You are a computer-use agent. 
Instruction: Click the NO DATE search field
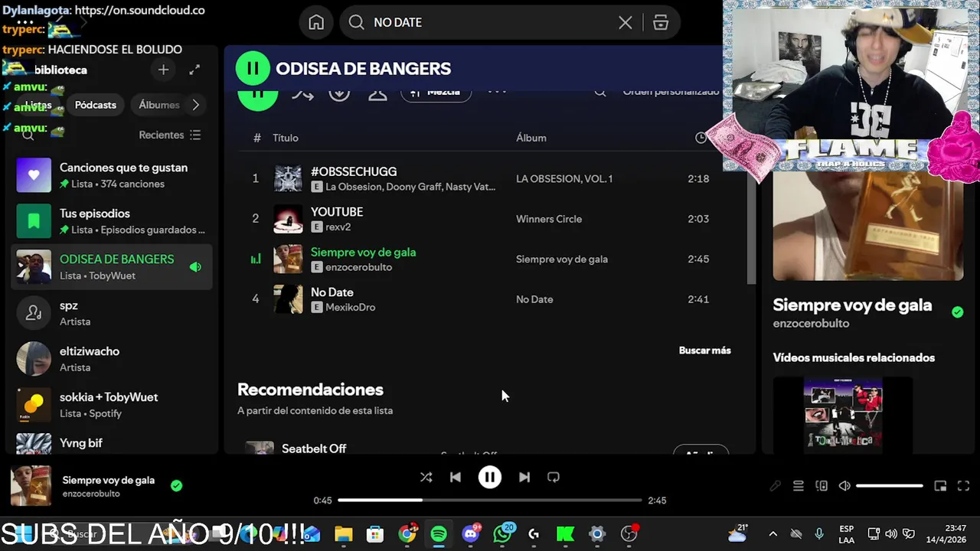(490, 22)
